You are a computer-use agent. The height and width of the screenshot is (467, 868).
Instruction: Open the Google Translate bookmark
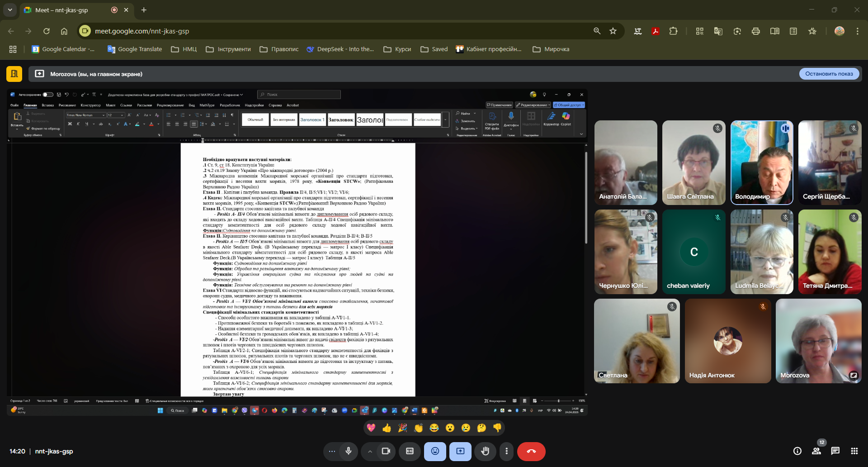pos(135,49)
